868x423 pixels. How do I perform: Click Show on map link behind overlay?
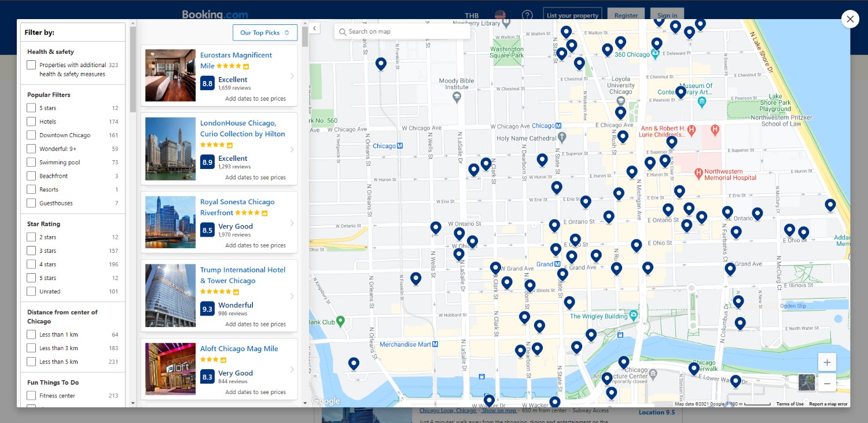[499, 410]
